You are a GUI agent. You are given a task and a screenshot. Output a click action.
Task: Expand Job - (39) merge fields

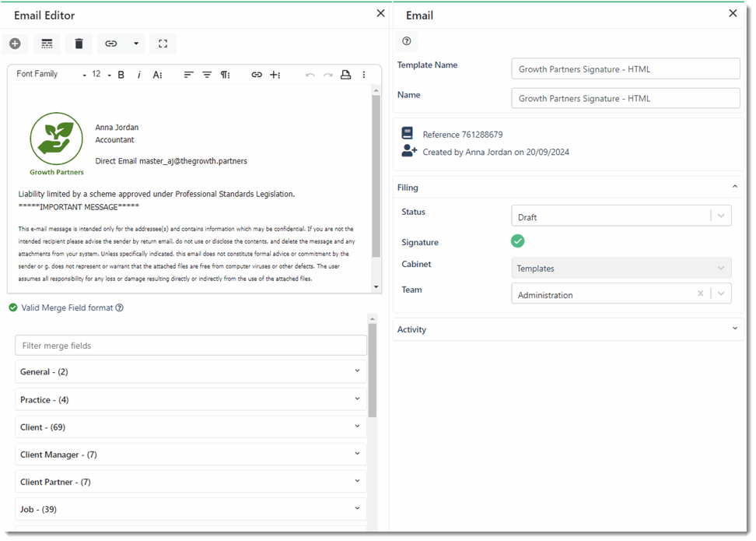[191, 509]
